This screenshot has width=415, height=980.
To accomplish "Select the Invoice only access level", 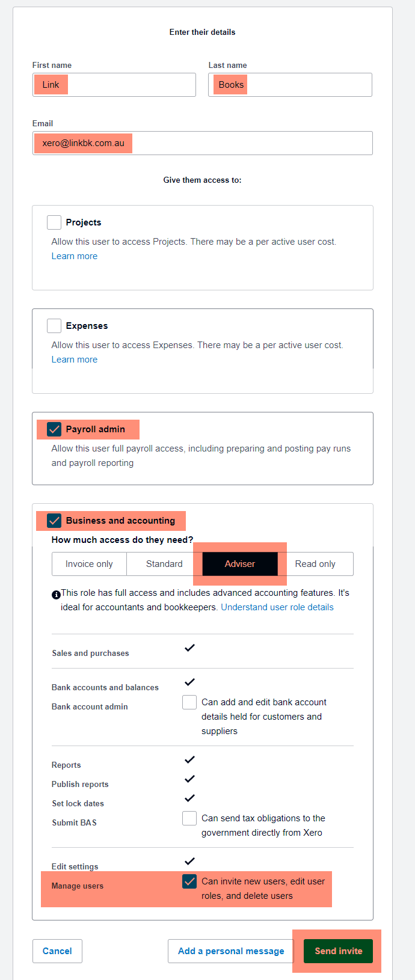I will click(x=89, y=564).
